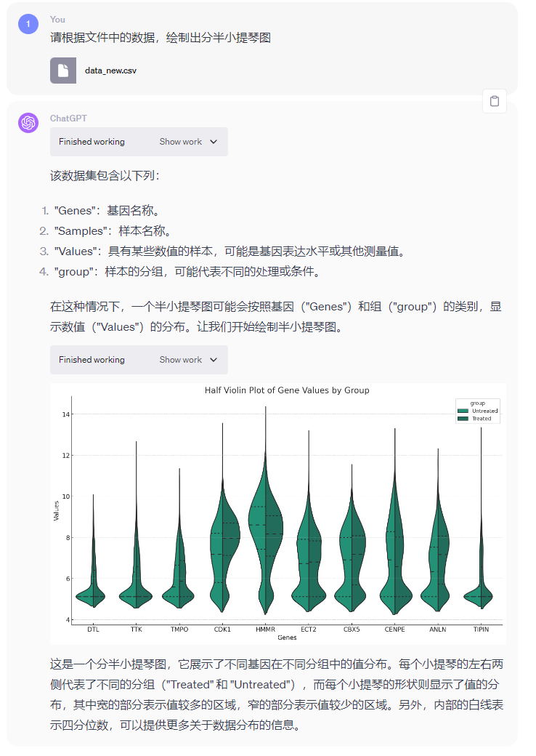Click the DTL axis label
Image resolution: width=536 pixels, height=756 pixels.
pyautogui.click(x=94, y=630)
